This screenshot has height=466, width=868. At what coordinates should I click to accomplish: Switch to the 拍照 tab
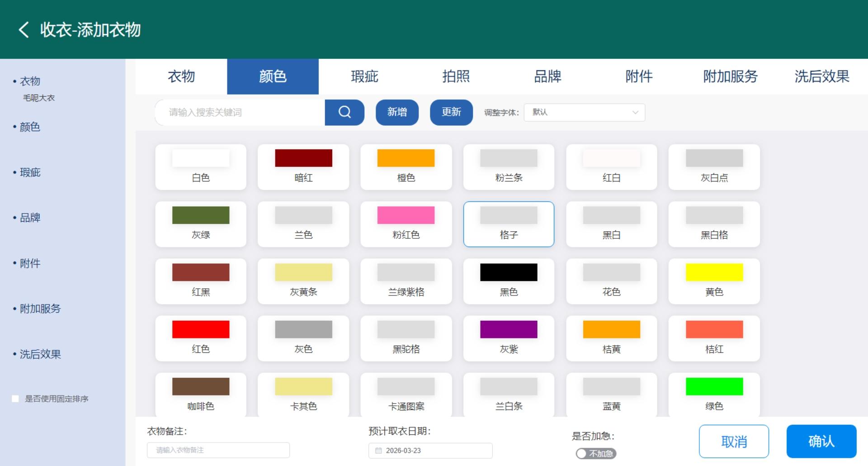(x=456, y=76)
